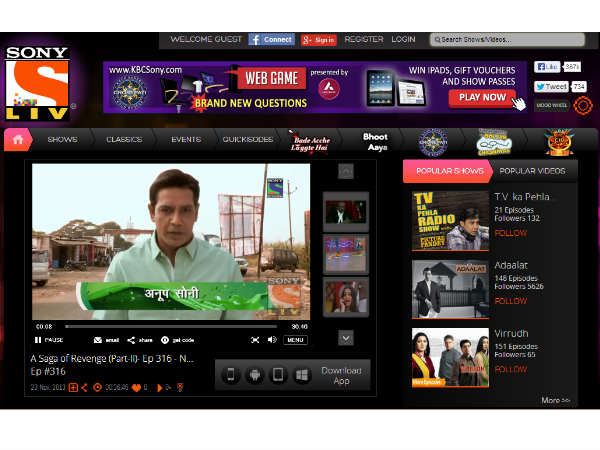
Task: Focus the Search Shows/Videos field
Action: [507, 39]
